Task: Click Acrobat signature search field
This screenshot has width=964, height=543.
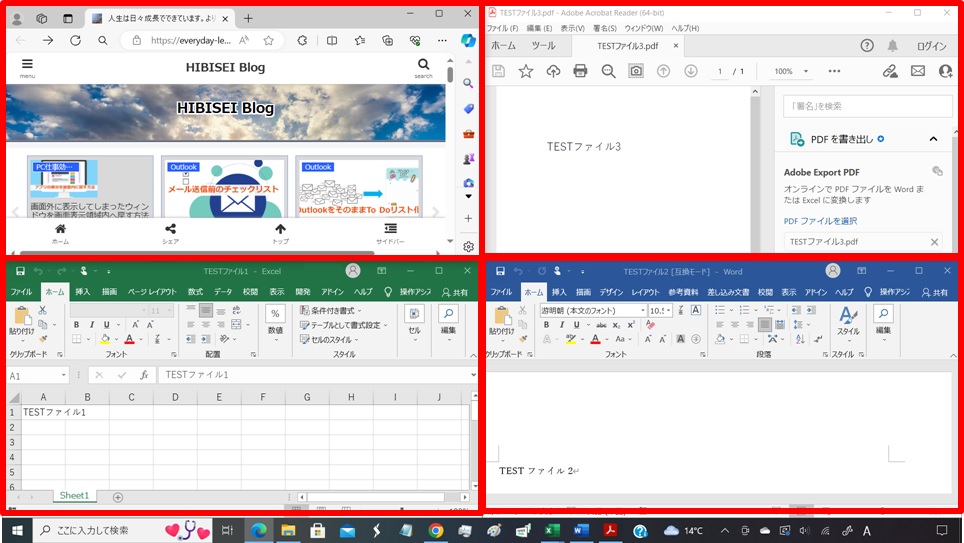Action: (867, 106)
